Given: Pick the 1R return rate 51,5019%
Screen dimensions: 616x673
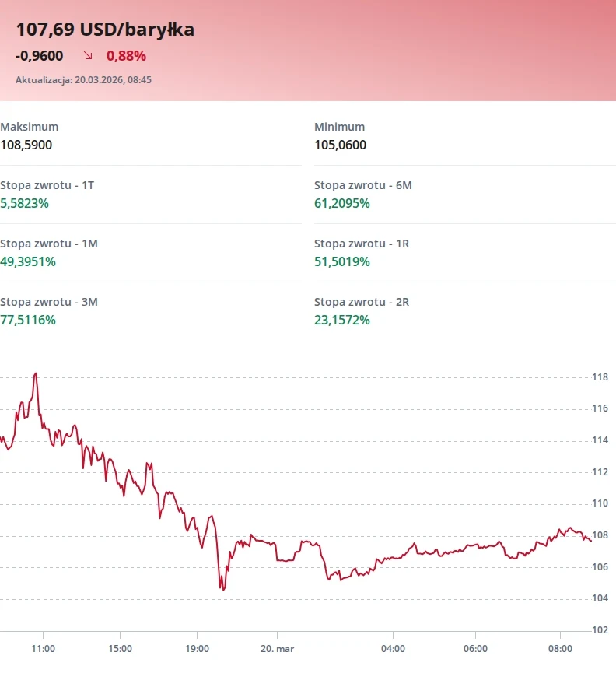Looking at the screenshot, I should (341, 261).
